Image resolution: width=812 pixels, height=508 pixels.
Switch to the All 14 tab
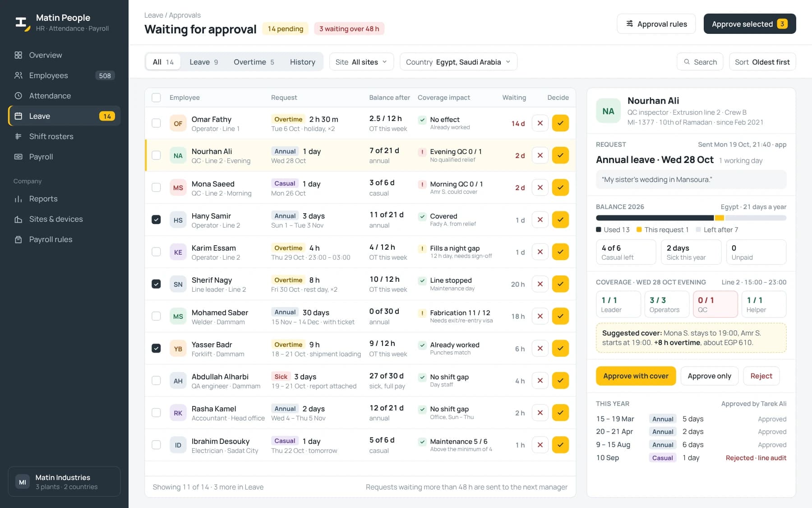pyautogui.click(x=163, y=62)
